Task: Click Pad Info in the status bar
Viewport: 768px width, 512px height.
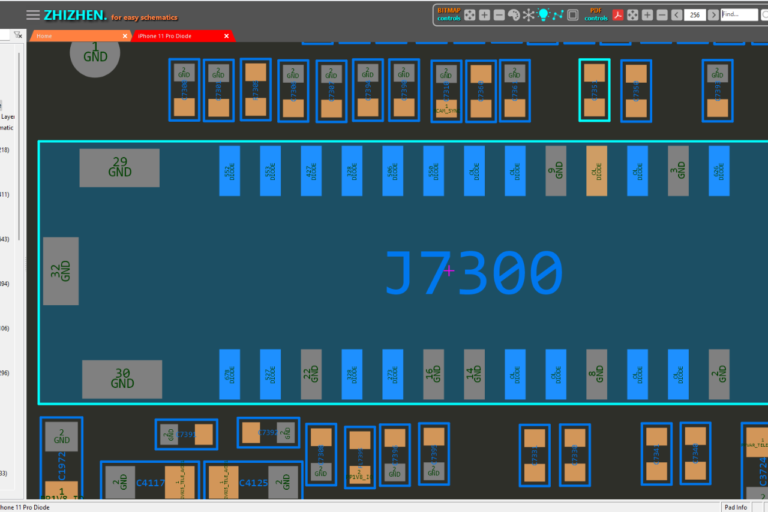Action: 736,507
